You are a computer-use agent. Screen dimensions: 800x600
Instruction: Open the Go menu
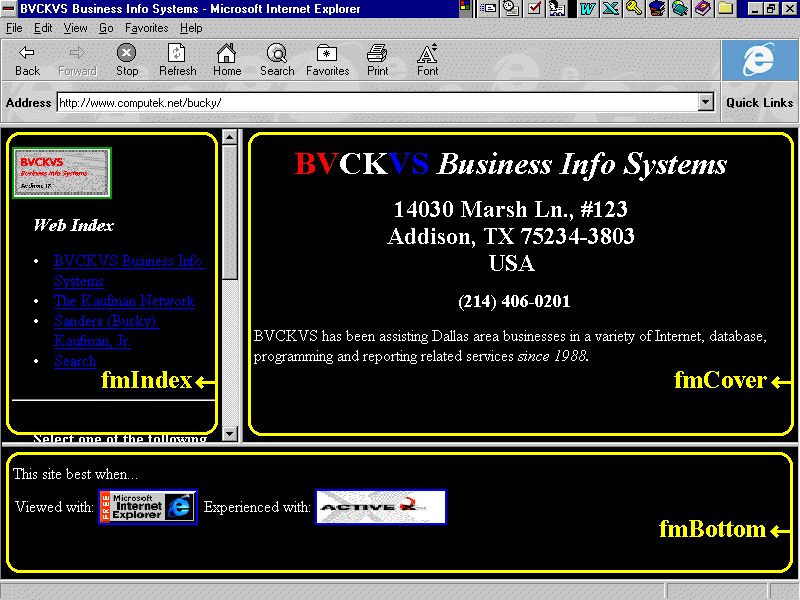coord(106,28)
